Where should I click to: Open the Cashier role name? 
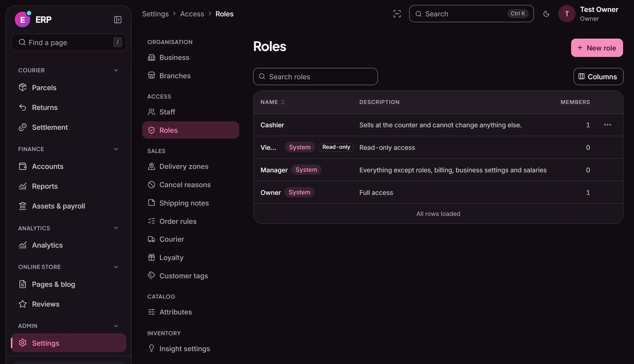pos(272,125)
